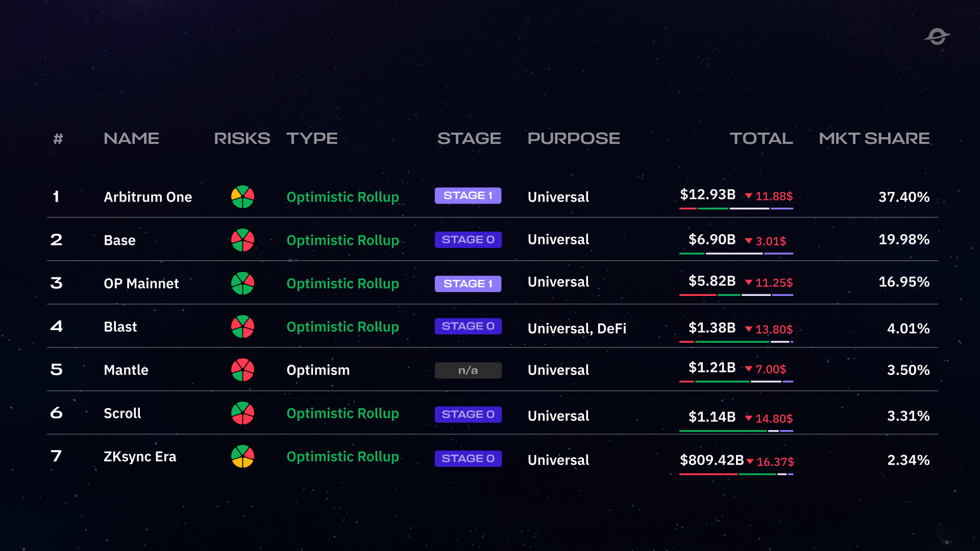Click the red down arrow beside 16.37$
The image size is (980, 551).
750,462
